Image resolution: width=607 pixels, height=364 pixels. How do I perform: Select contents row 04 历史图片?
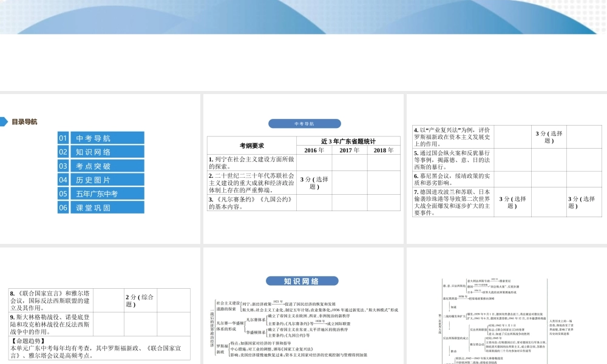pos(101,180)
